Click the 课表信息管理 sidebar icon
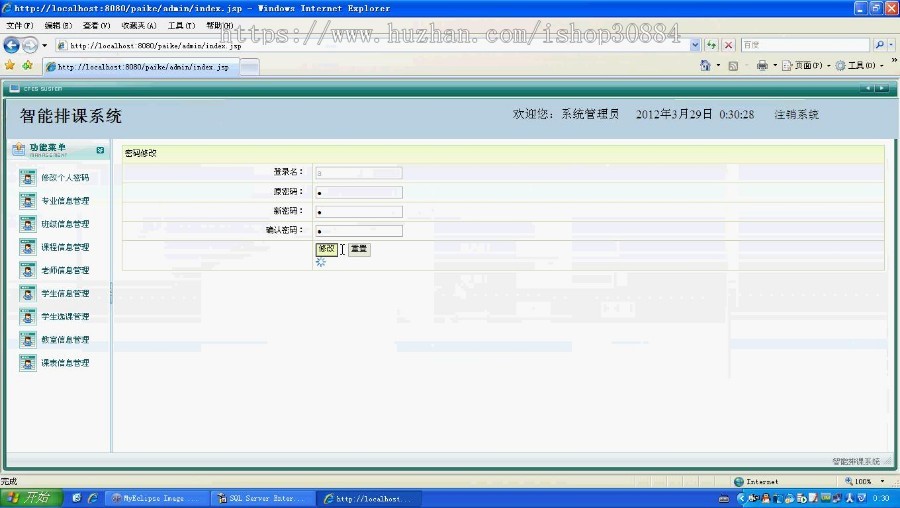The image size is (900, 508). click(x=27, y=363)
